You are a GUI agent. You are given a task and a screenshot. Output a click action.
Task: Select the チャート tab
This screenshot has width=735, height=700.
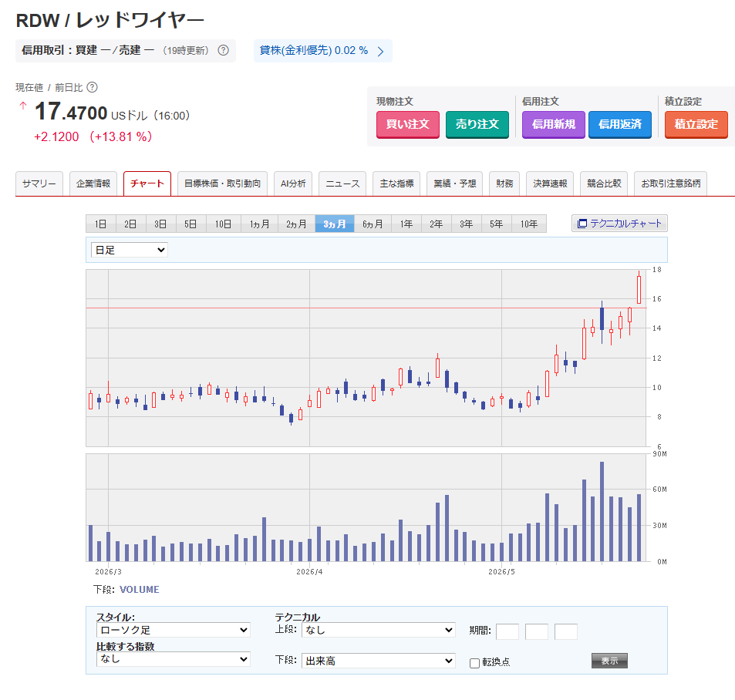(147, 183)
